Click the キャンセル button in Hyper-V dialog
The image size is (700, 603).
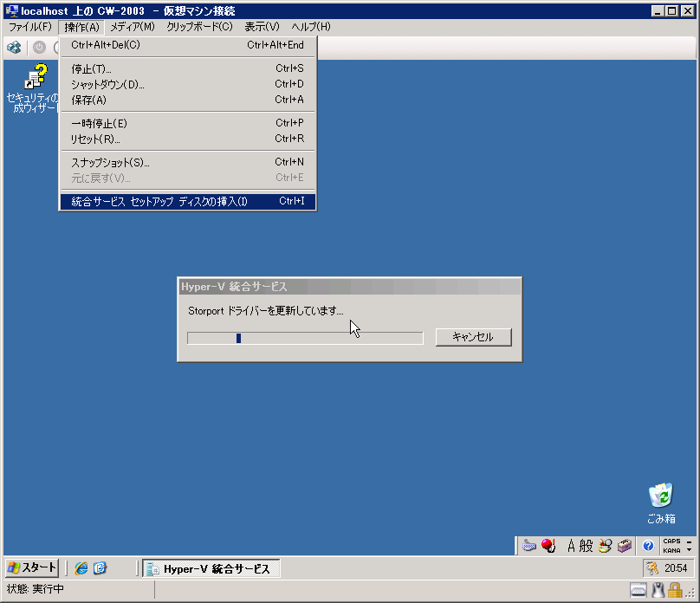(x=473, y=337)
